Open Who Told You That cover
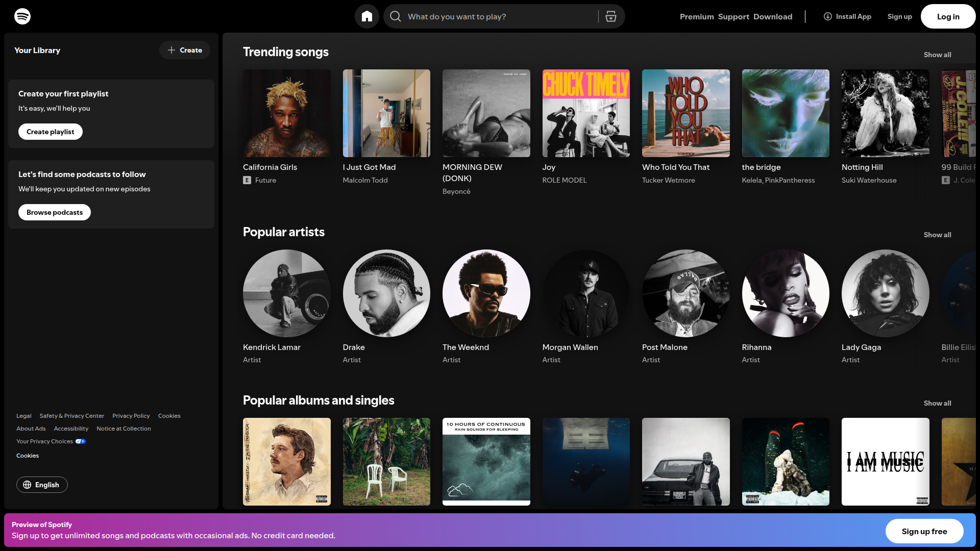Screen dimensions: 980x551 coord(686,113)
